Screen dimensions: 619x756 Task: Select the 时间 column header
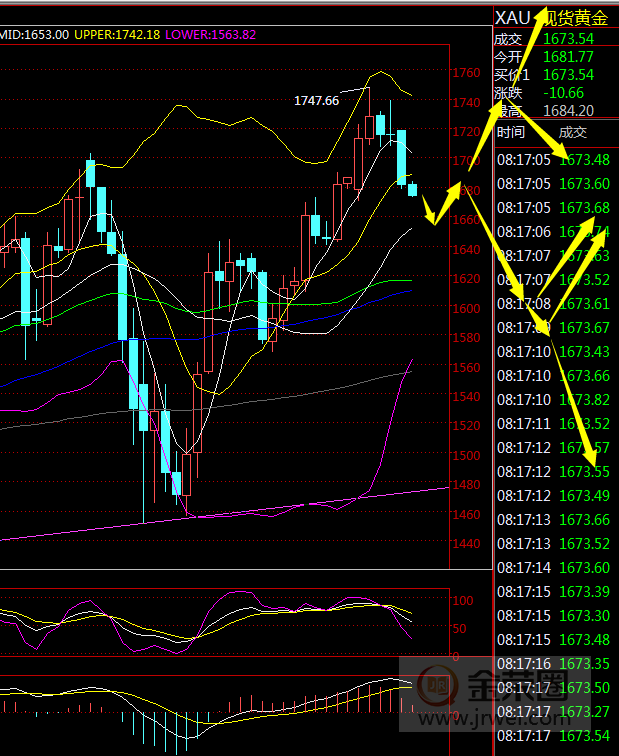(510, 132)
